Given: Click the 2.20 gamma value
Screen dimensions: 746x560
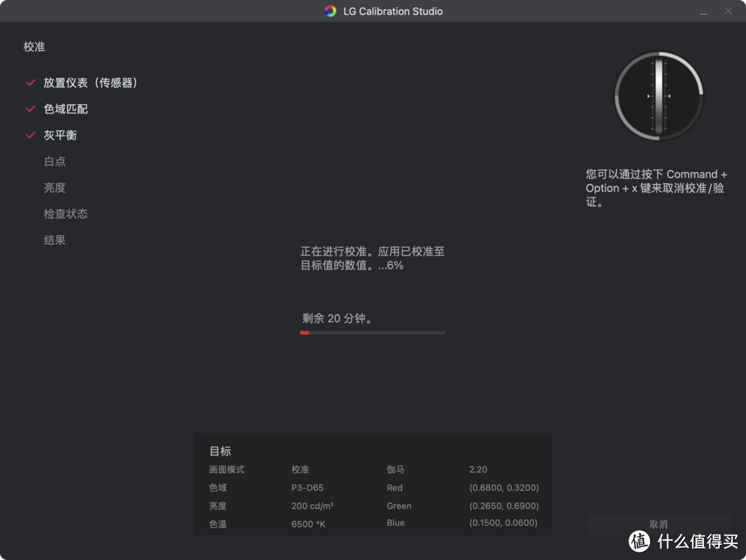Looking at the screenshot, I should (478, 470).
